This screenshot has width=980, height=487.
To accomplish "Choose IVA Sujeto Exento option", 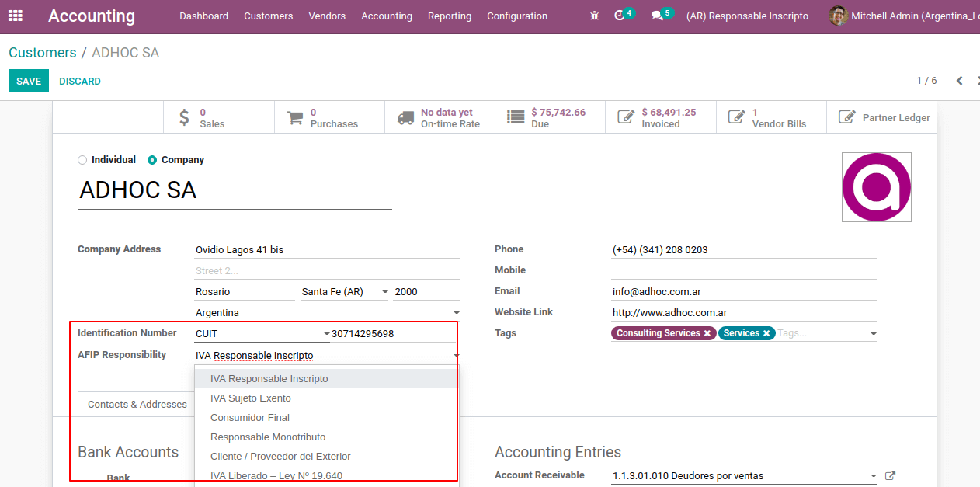I will click(x=326, y=398).
